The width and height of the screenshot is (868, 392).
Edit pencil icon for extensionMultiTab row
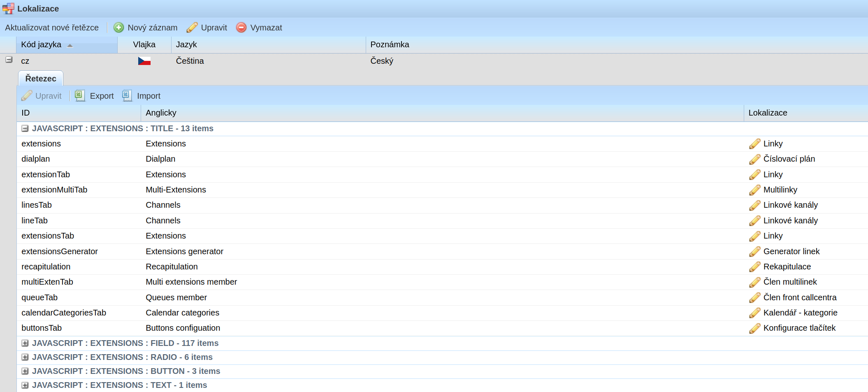click(x=754, y=190)
